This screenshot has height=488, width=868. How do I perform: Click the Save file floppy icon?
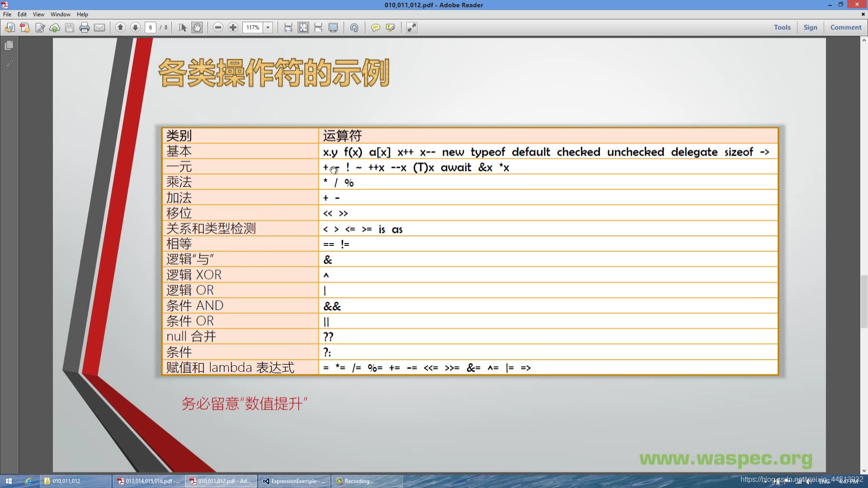70,28
